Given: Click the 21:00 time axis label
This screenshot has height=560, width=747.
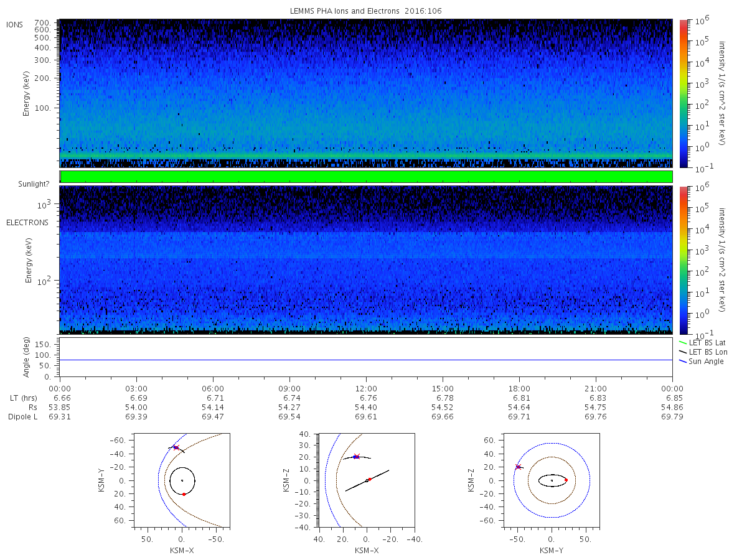Looking at the screenshot, I should 596,388.
